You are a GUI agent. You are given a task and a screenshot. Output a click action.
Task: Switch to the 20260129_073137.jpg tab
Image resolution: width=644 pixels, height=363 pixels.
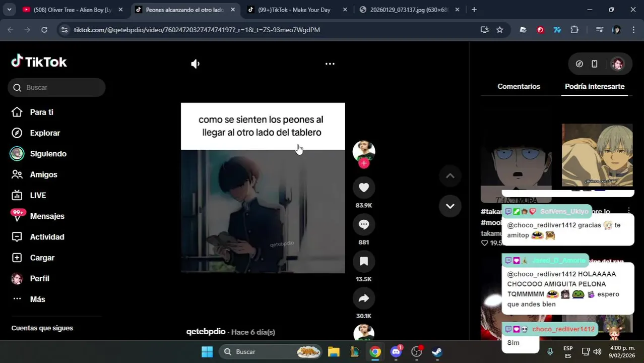[408, 10]
